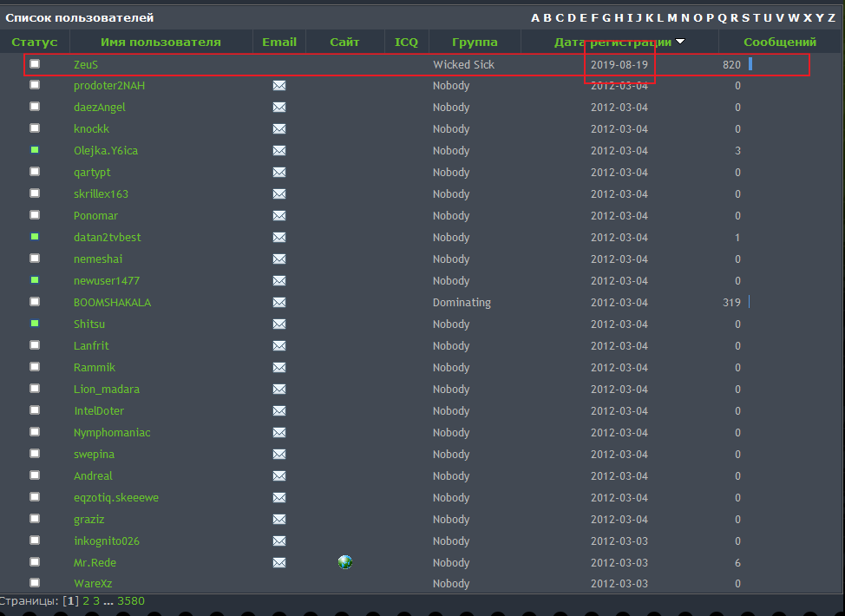Click daezAngel's email envelope icon
Viewport: 845px width, 616px height.
(x=279, y=108)
